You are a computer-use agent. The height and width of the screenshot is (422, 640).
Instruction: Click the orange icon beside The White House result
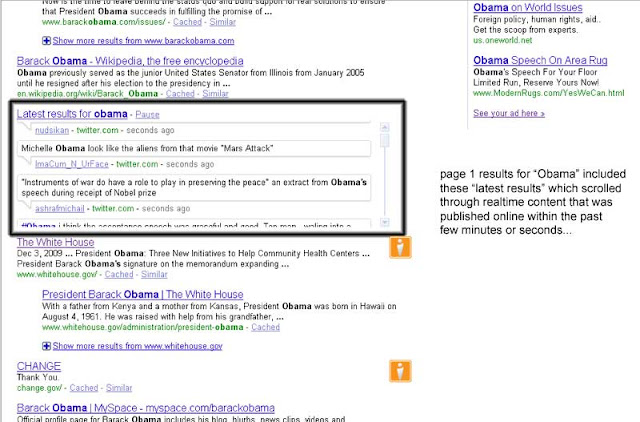(400, 247)
